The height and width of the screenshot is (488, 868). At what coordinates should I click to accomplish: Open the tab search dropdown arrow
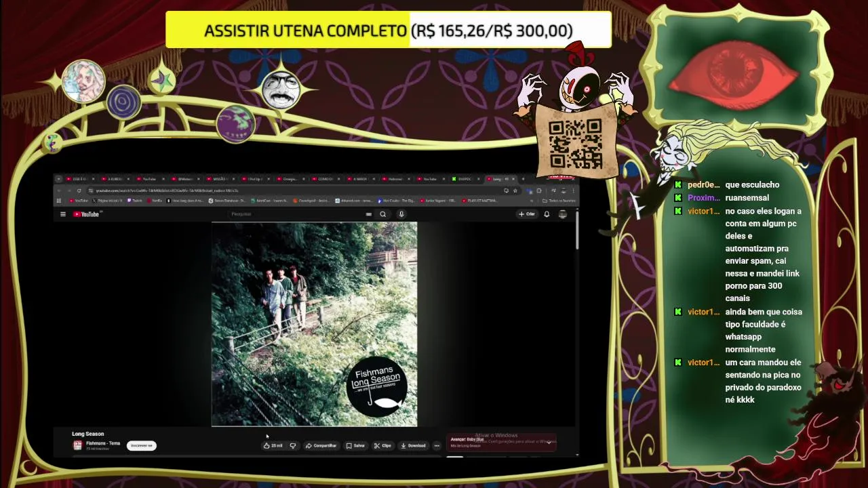click(58, 179)
